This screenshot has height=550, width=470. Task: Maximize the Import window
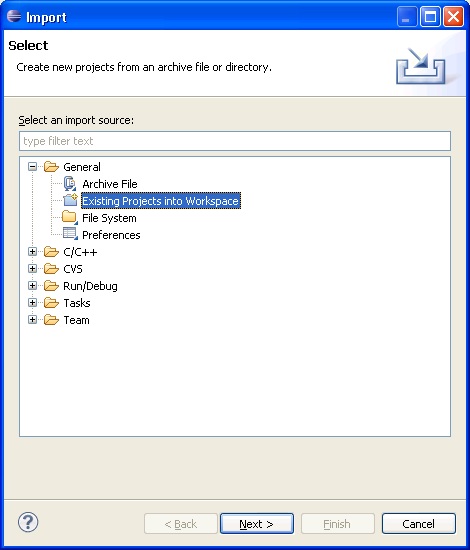pos(430,16)
